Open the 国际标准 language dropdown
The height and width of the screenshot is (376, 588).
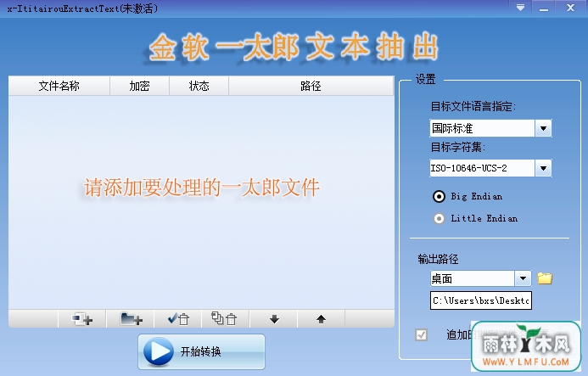543,128
